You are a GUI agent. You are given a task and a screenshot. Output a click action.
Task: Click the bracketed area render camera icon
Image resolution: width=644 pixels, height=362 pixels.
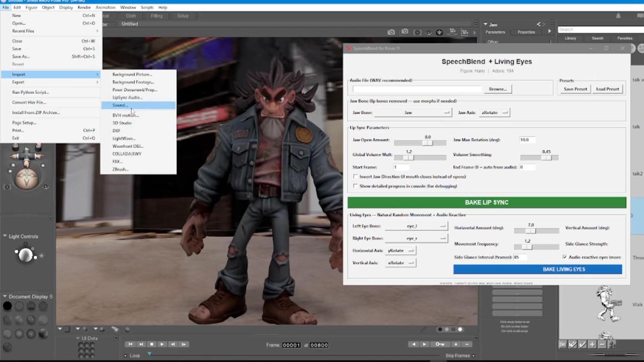[417, 32]
